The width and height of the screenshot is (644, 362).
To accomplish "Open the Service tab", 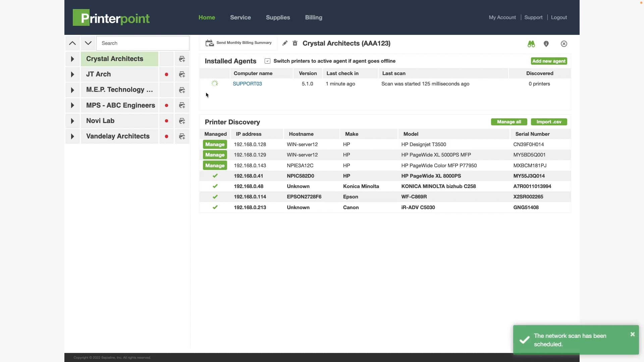I will coord(240,17).
